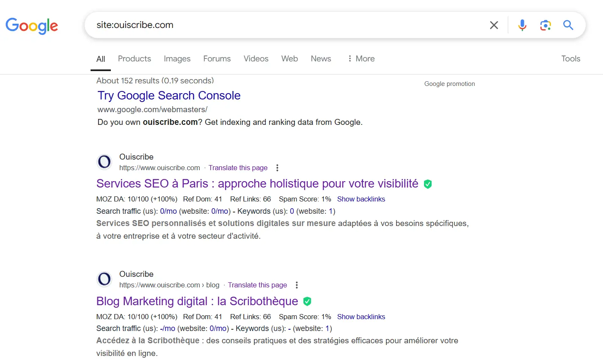Open the Forums tab
This screenshot has width=603, height=364.
[x=217, y=59]
